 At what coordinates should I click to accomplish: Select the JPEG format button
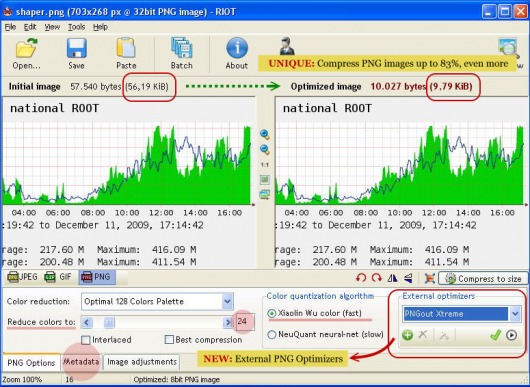[22, 277]
